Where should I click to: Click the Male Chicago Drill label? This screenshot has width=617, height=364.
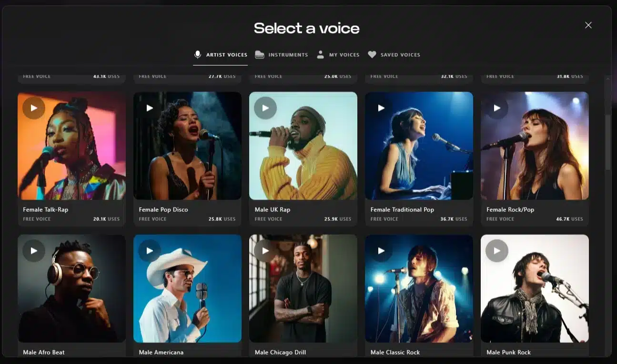280,352
